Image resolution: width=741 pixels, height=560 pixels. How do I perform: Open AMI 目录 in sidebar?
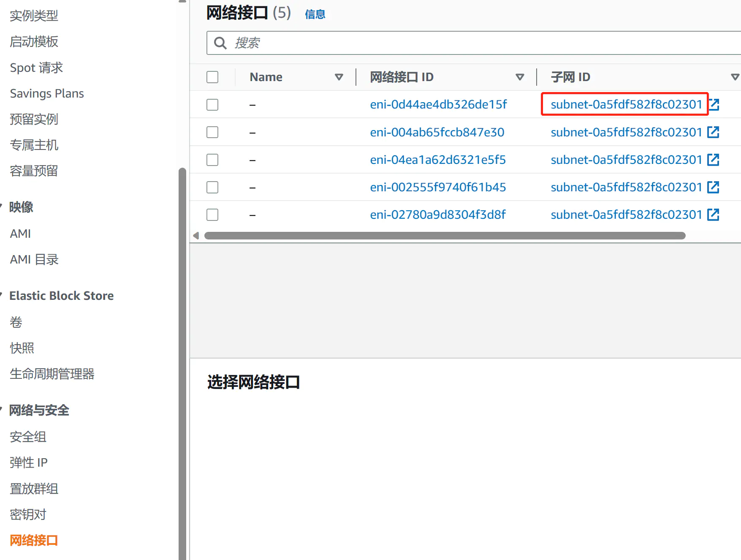pos(34,259)
